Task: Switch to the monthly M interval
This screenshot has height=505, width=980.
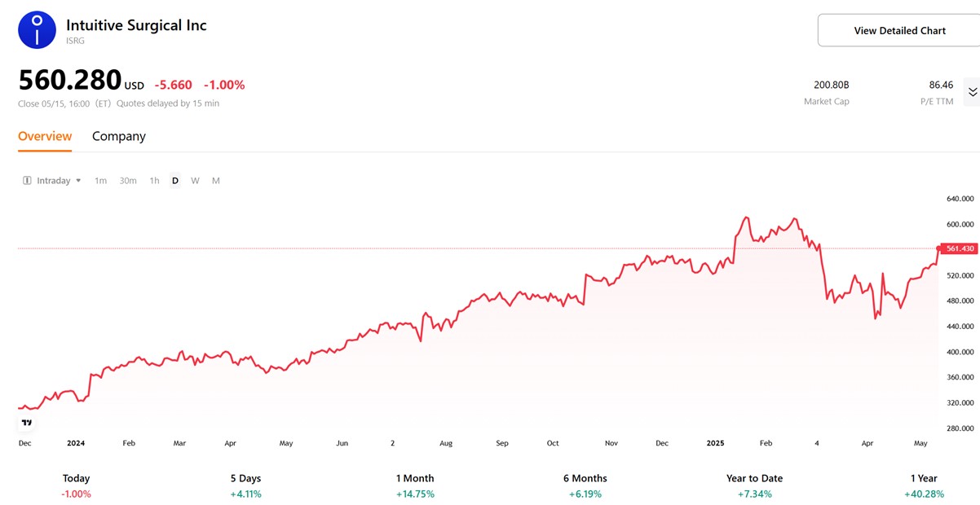Action: click(216, 181)
